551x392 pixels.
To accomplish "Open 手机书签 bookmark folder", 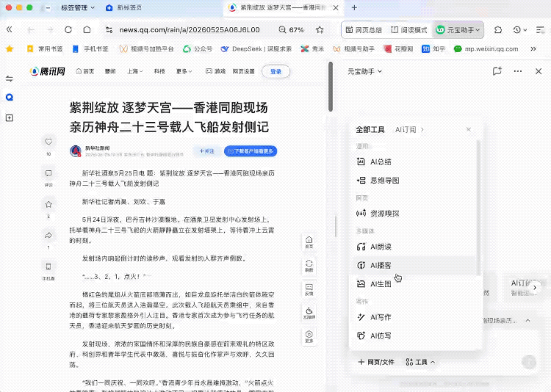I will [x=90, y=49].
